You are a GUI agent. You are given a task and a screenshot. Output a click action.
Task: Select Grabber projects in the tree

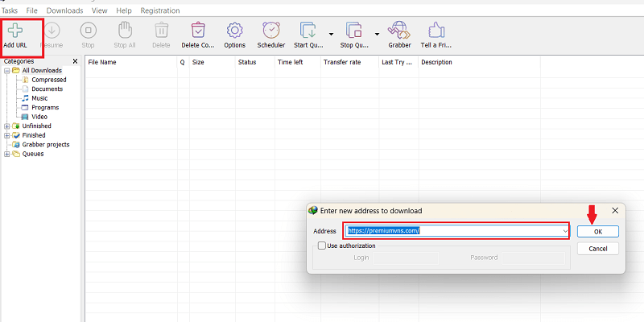coord(46,145)
